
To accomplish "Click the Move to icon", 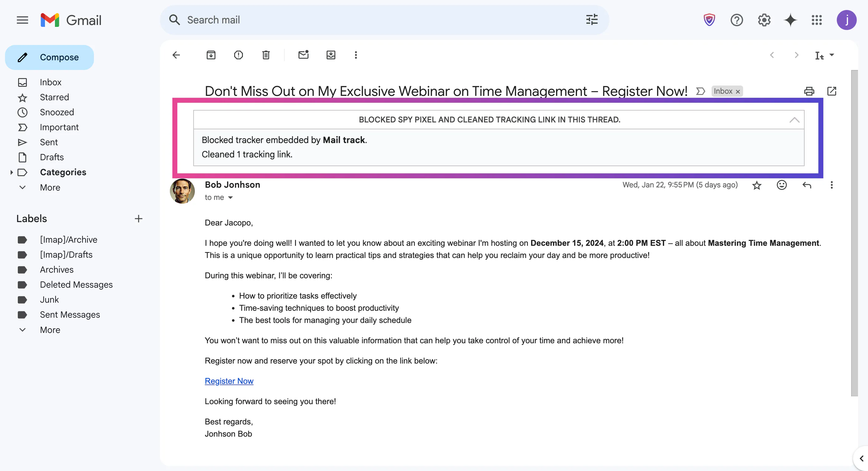I will point(331,55).
